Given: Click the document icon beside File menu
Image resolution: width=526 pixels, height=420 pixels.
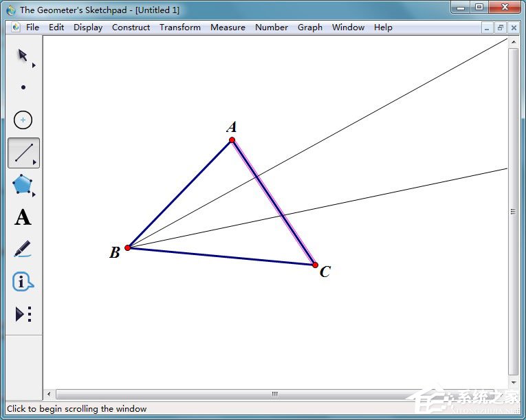Looking at the screenshot, I should tap(15, 27).
